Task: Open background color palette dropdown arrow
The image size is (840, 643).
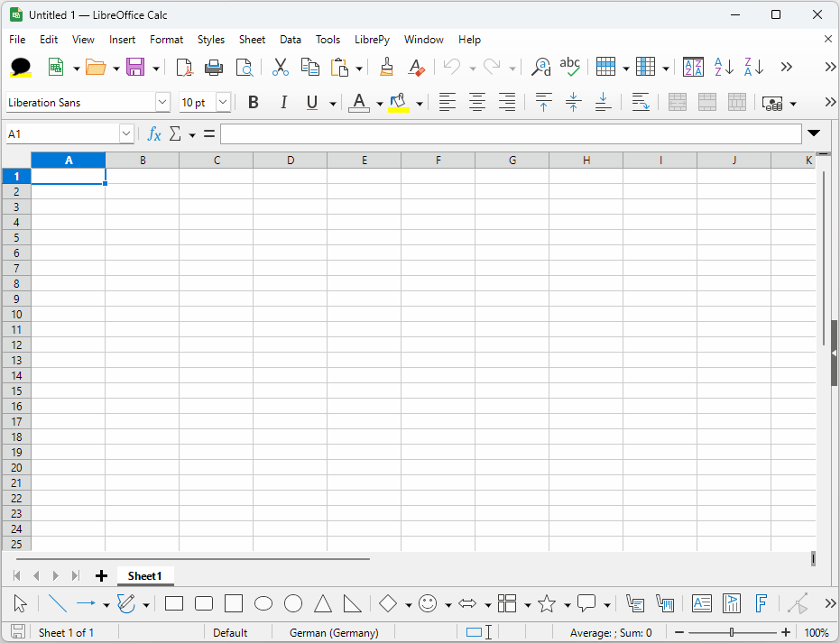Action: tap(420, 103)
